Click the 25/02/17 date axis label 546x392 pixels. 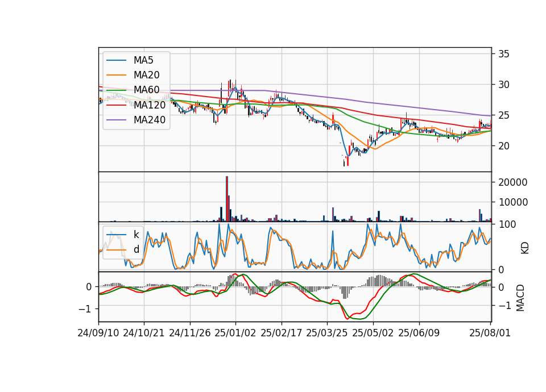(x=282, y=333)
